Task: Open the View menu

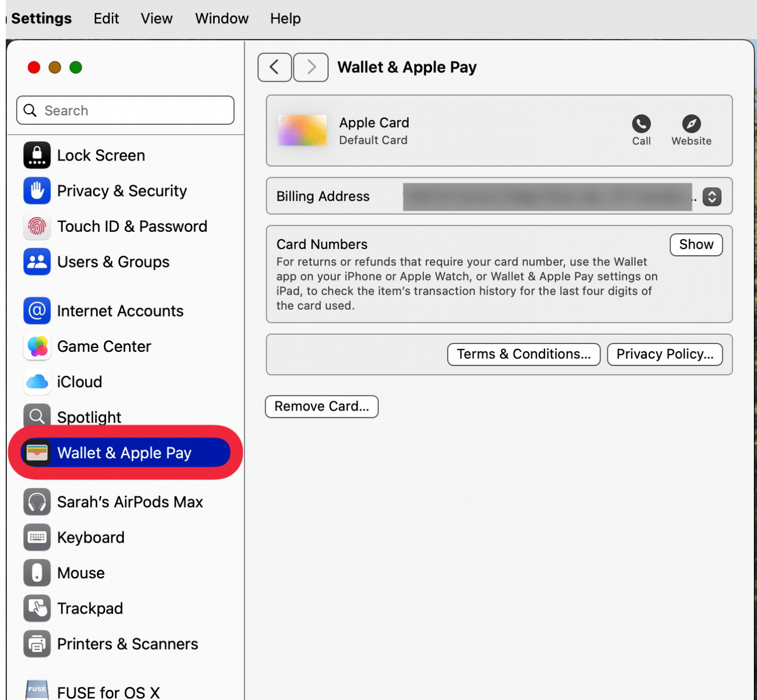Action: tap(156, 18)
